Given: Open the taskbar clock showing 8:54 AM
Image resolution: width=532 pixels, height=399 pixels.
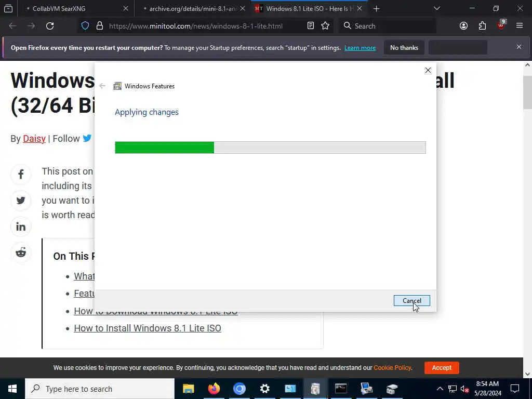Looking at the screenshot, I should [x=487, y=389].
